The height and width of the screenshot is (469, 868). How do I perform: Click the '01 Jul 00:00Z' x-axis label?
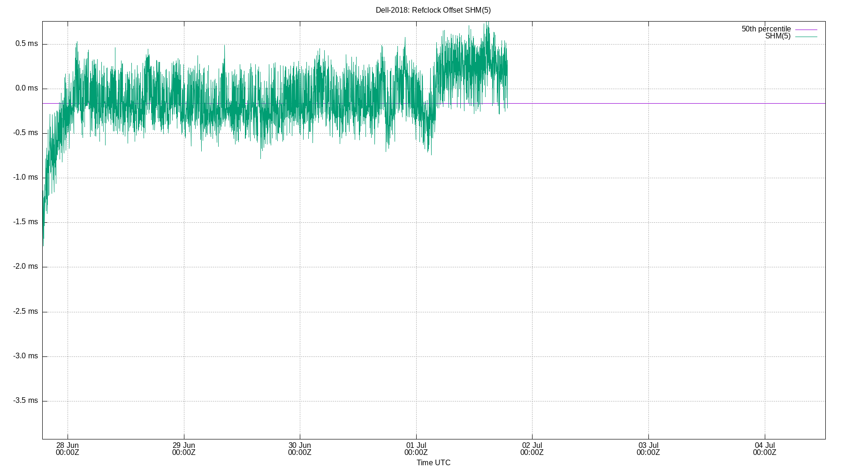[416, 449]
